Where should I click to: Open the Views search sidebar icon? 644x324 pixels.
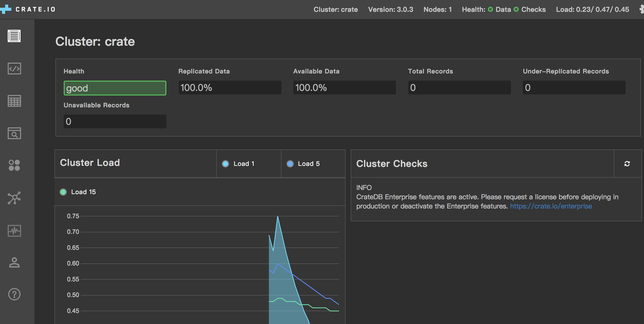(14, 133)
